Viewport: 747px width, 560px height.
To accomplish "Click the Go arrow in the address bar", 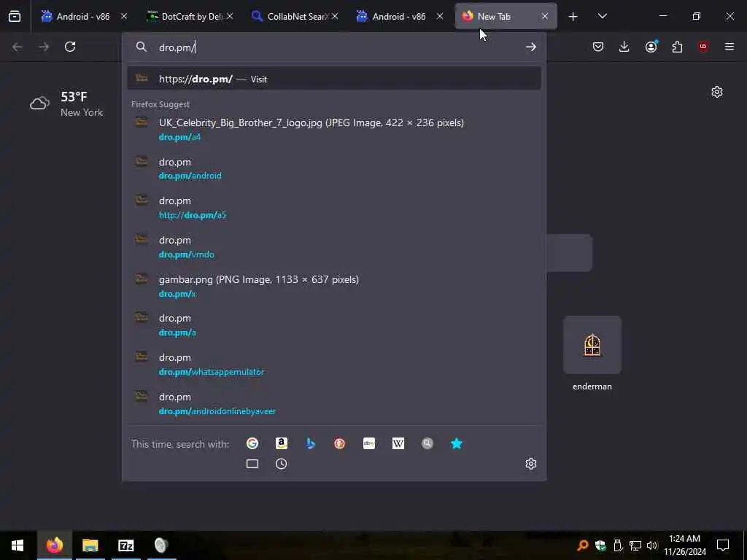I will pos(531,47).
